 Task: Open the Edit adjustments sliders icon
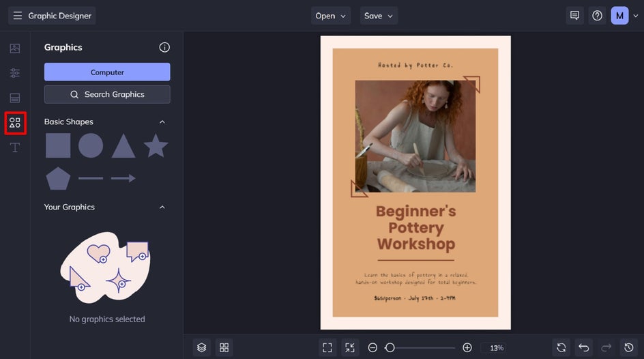(x=15, y=73)
